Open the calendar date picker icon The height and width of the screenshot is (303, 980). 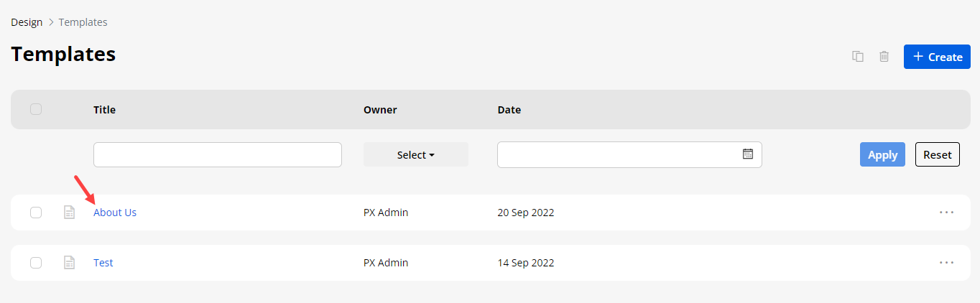(747, 154)
